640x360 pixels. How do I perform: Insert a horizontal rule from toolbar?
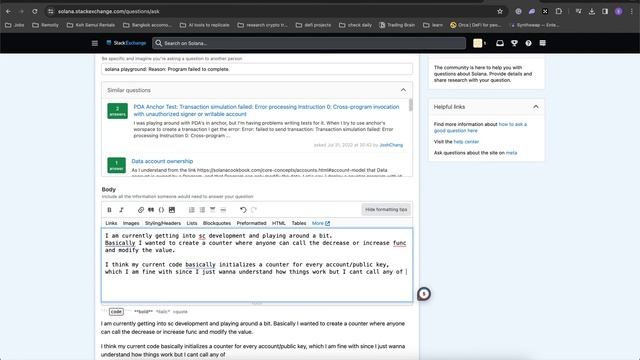coord(223,210)
